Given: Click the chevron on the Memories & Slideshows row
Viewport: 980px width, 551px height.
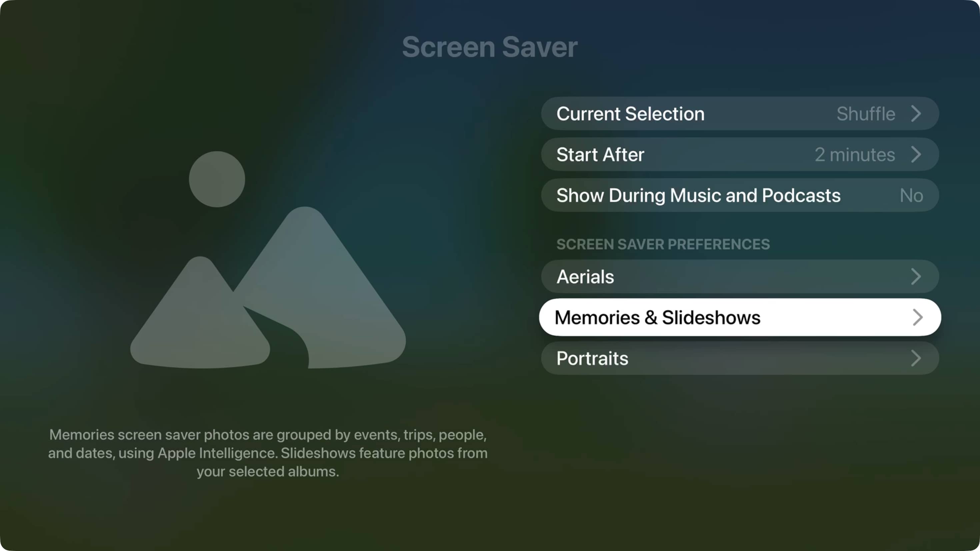Looking at the screenshot, I should (918, 317).
